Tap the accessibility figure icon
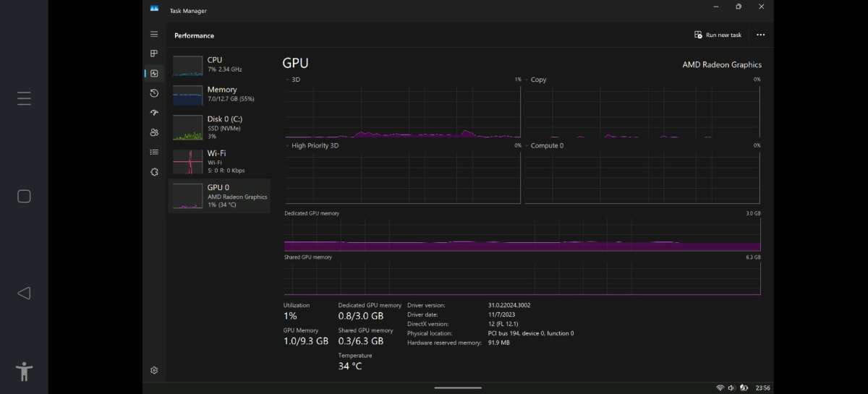868x394 pixels. coord(25,371)
